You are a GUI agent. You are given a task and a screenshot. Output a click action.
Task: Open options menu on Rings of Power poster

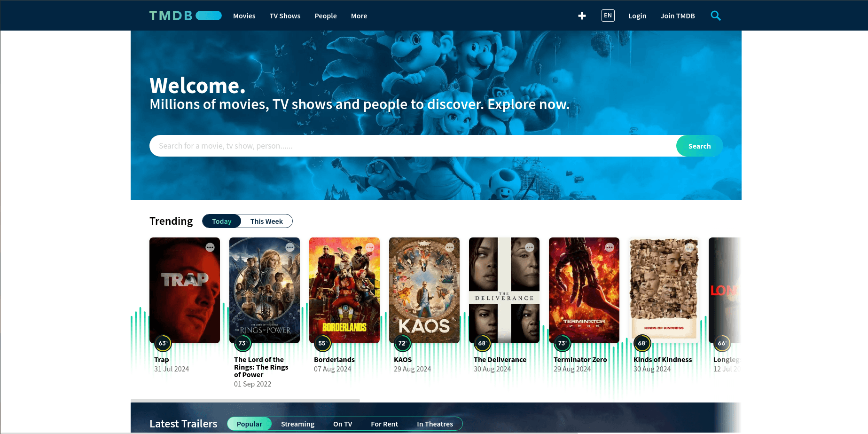point(290,247)
